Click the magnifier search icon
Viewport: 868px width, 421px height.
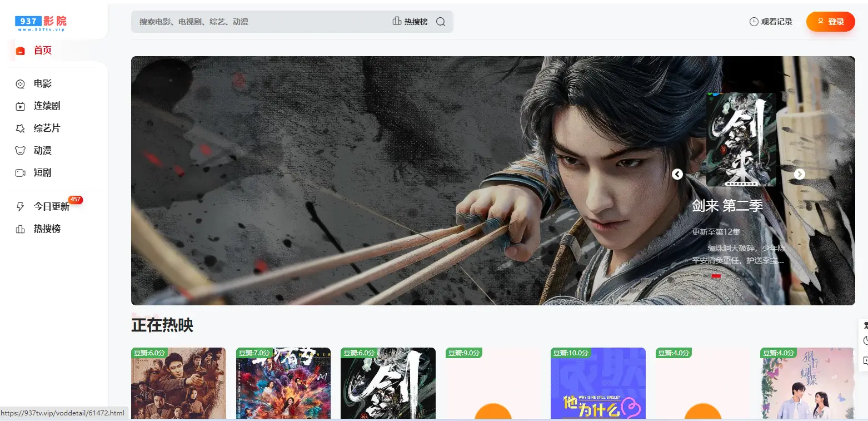441,22
